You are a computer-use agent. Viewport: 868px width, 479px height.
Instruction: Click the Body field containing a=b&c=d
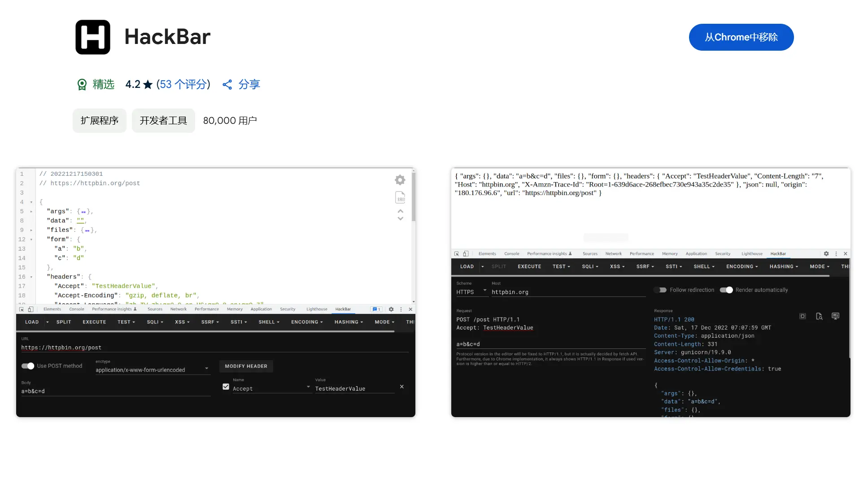(116, 391)
